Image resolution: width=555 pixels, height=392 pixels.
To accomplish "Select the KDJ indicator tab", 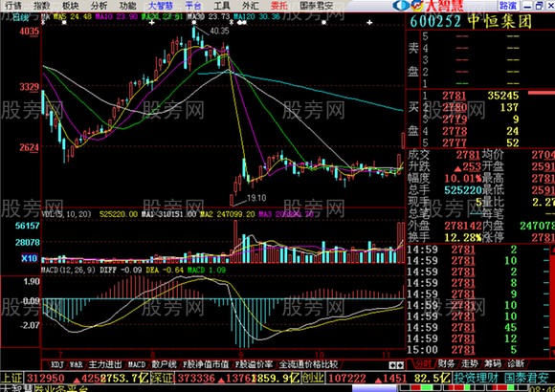I will click(57, 364).
